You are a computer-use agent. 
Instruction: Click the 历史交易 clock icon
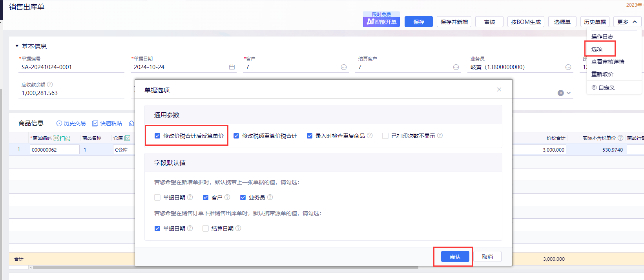59,123
